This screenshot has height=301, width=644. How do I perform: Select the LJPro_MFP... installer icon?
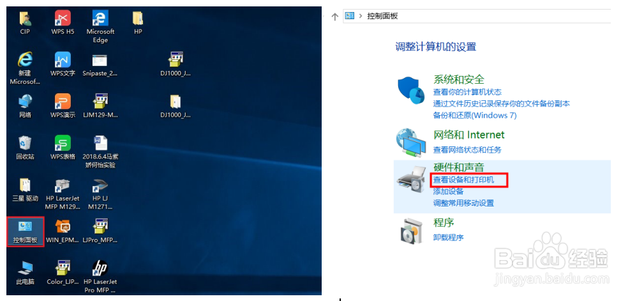click(100, 231)
